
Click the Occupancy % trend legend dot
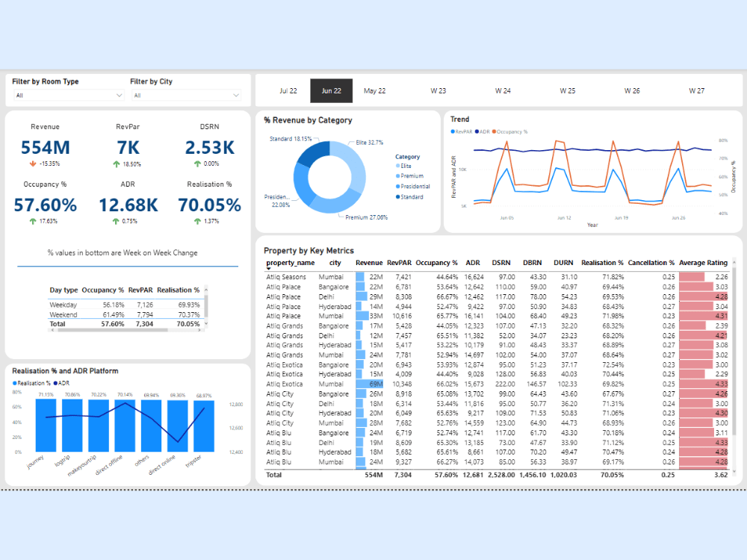click(x=494, y=131)
